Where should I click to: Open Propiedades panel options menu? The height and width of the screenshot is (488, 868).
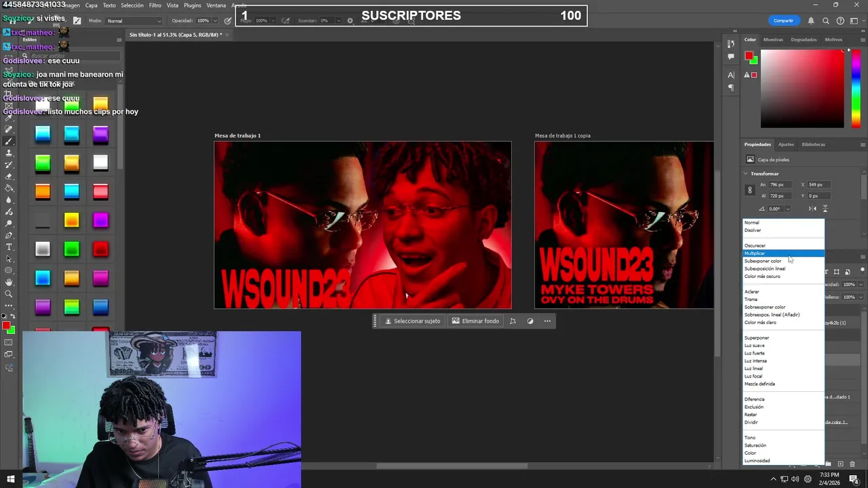click(863, 144)
